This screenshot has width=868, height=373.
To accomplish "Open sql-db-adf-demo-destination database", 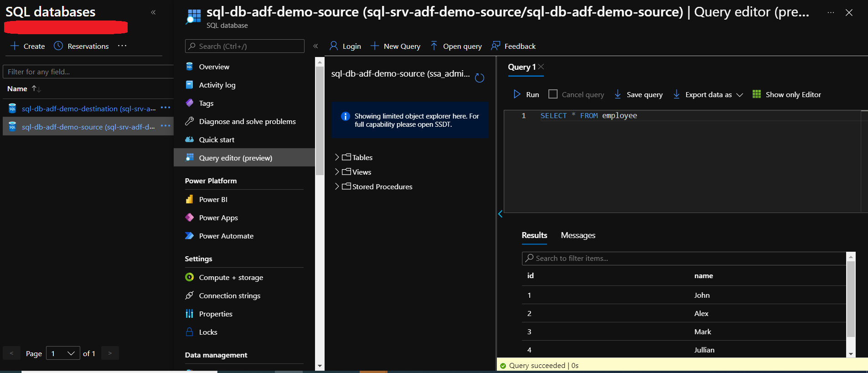I will [x=88, y=109].
